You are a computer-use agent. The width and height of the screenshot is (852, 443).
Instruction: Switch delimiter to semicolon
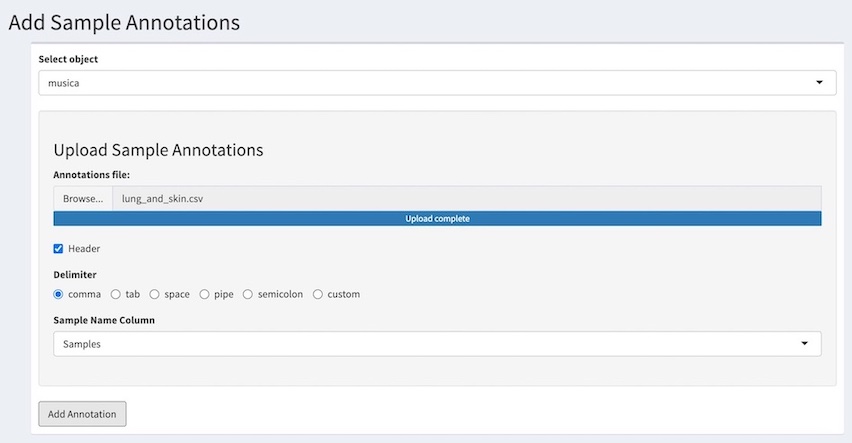point(248,294)
